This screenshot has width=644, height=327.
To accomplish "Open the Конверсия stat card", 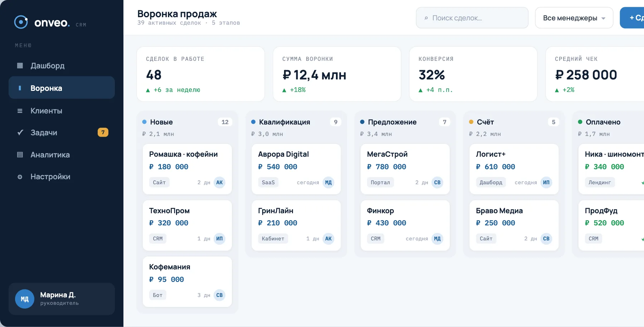I will click(x=473, y=74).
